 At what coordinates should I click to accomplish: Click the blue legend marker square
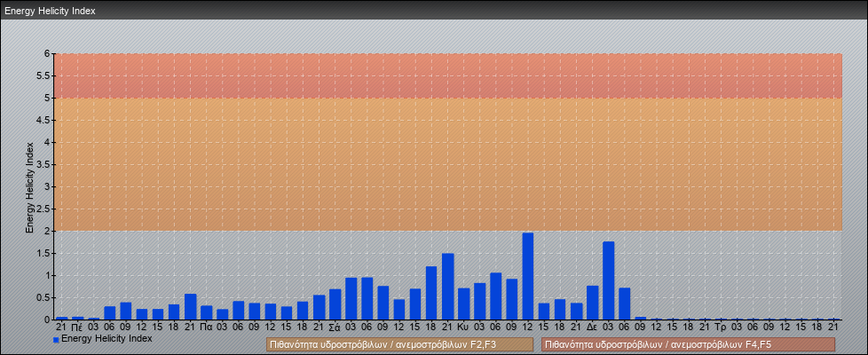tap(56, 339)
